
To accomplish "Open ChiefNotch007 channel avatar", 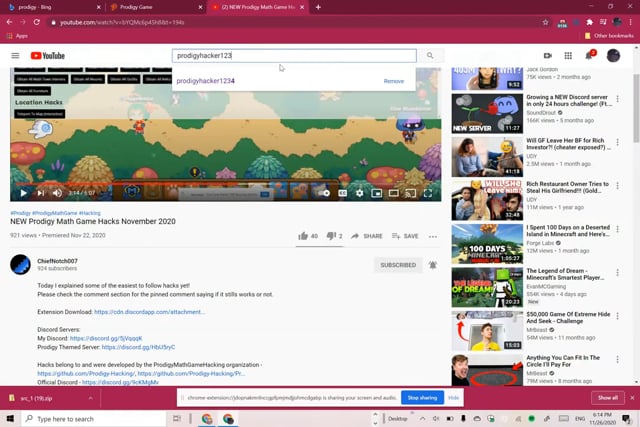I will click(x=20, y=265).
